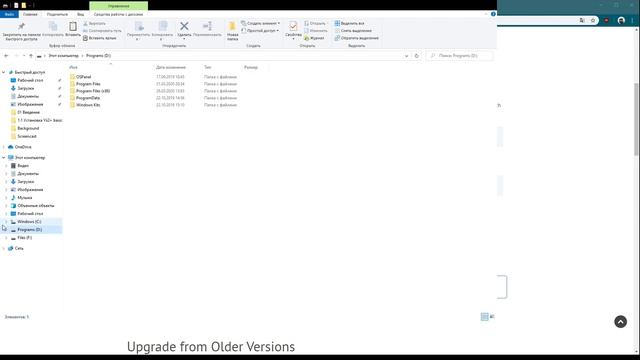Switch to the Главная ribbon tab
640x360 pixels.
(30, 14)
